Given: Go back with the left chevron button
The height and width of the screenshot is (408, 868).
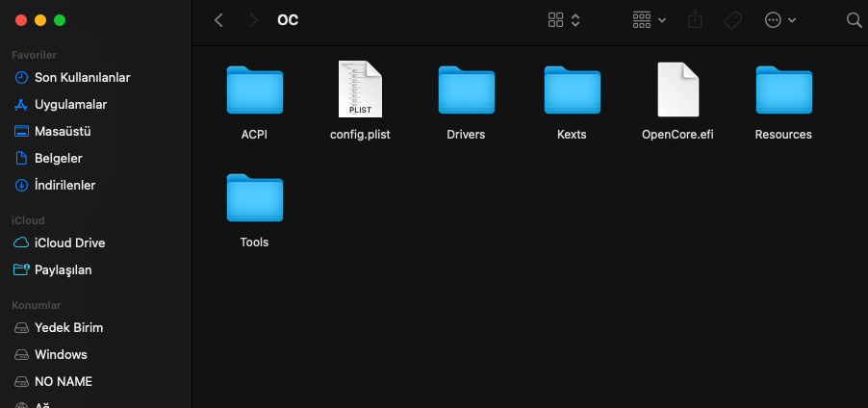Looking at the screenshot, I should (x=218, y=20).
